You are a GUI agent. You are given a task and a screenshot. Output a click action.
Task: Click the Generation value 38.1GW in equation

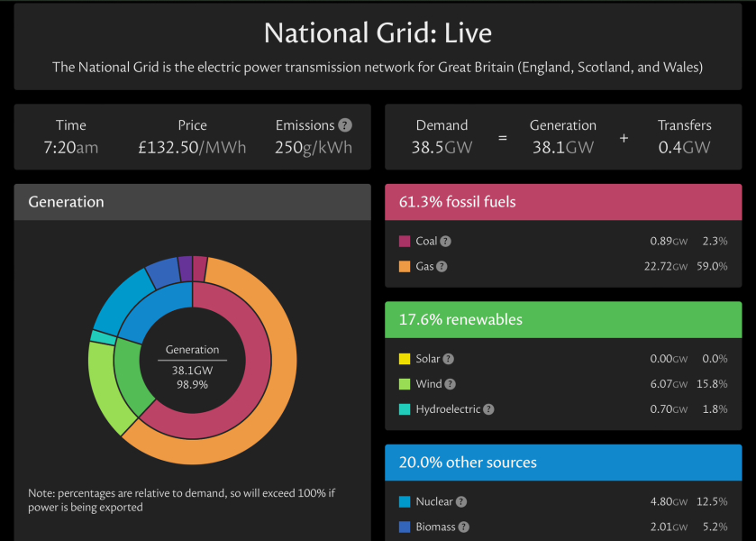click(562, 148)
